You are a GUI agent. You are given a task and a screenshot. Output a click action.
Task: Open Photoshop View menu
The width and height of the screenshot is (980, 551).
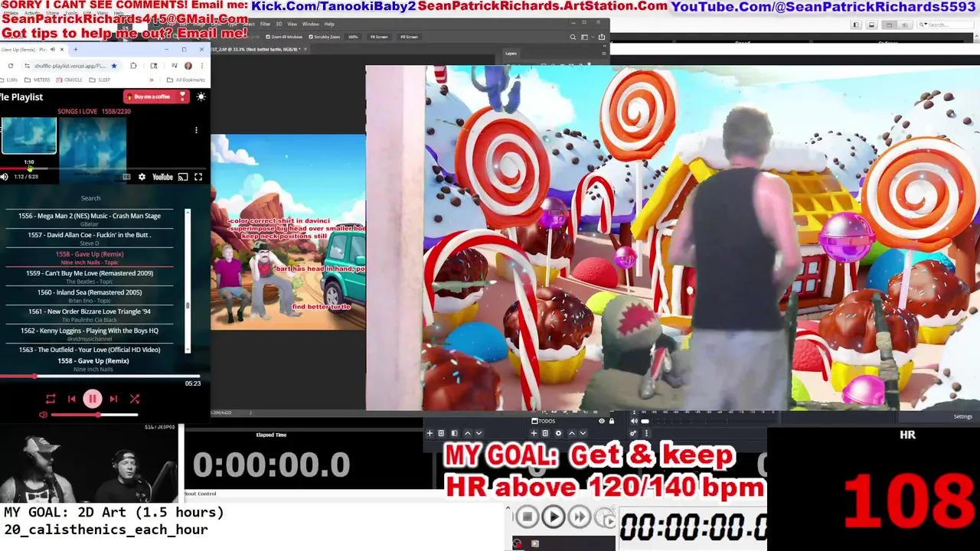(292, 24)
